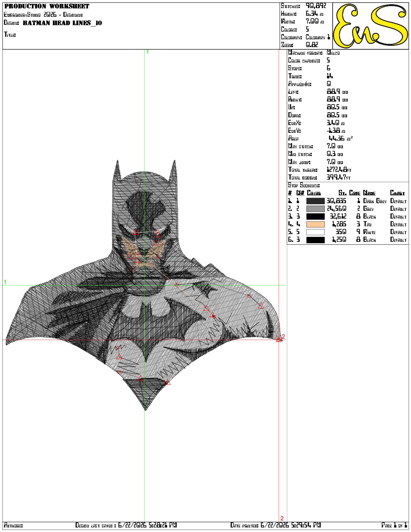
Task: Click the 'Max jump' value 7.0 mm
Action: point(335,162)
